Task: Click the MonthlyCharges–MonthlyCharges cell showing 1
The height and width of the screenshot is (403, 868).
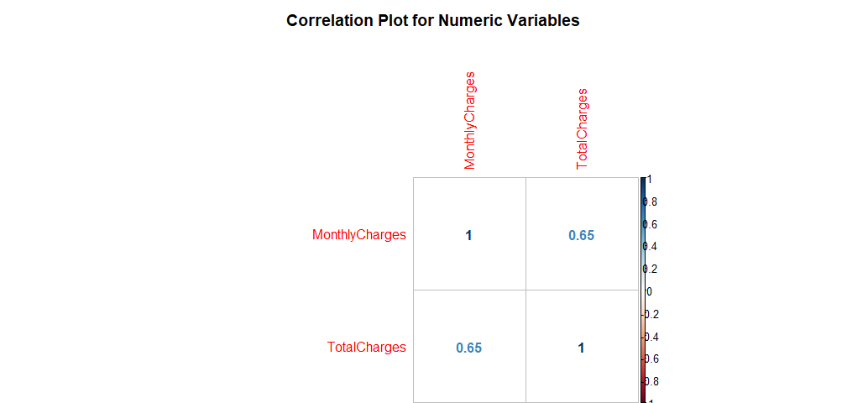Action: point(469,233)
